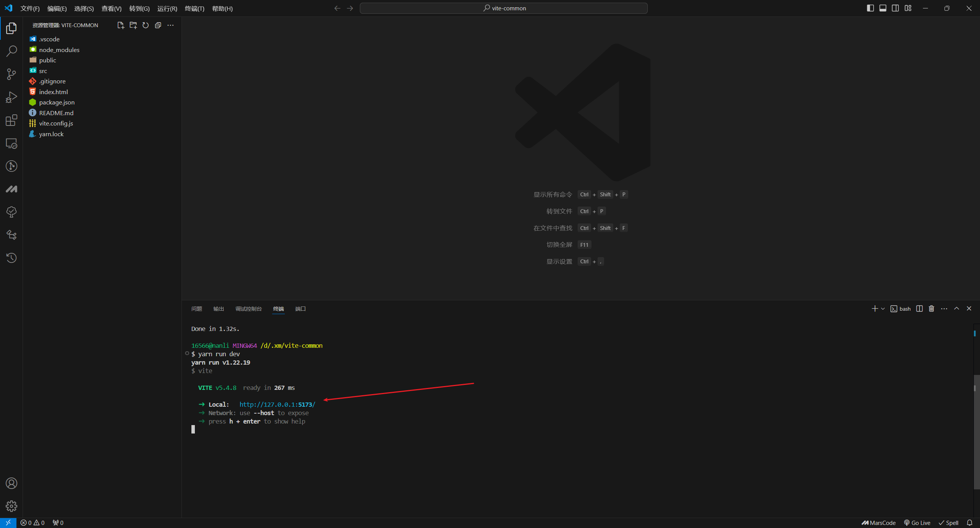Screen dimensions: 980x528
Task: Collapse all folders in explorer
Action: click(x=158, y=25)
